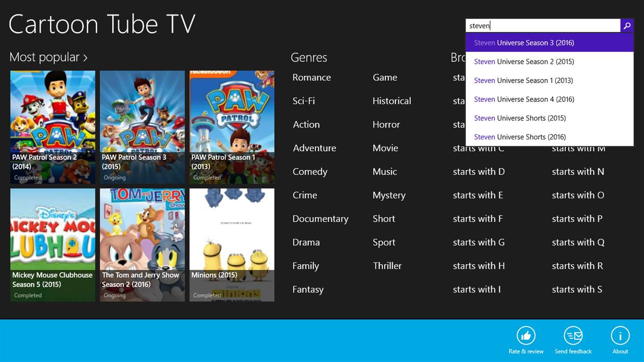Image resolution: width=644 pixels, height=362 pixels.
Task: Open the Short genre
Action: point(384,219)
